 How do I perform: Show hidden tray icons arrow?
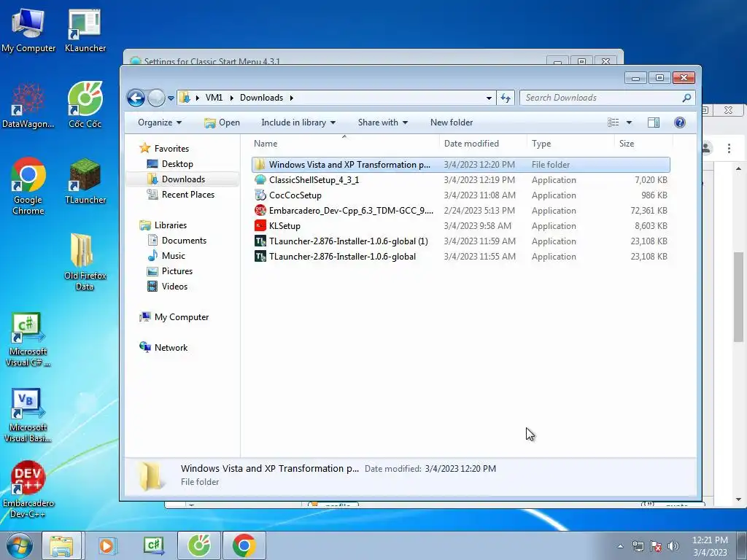(x=620, y=546)
